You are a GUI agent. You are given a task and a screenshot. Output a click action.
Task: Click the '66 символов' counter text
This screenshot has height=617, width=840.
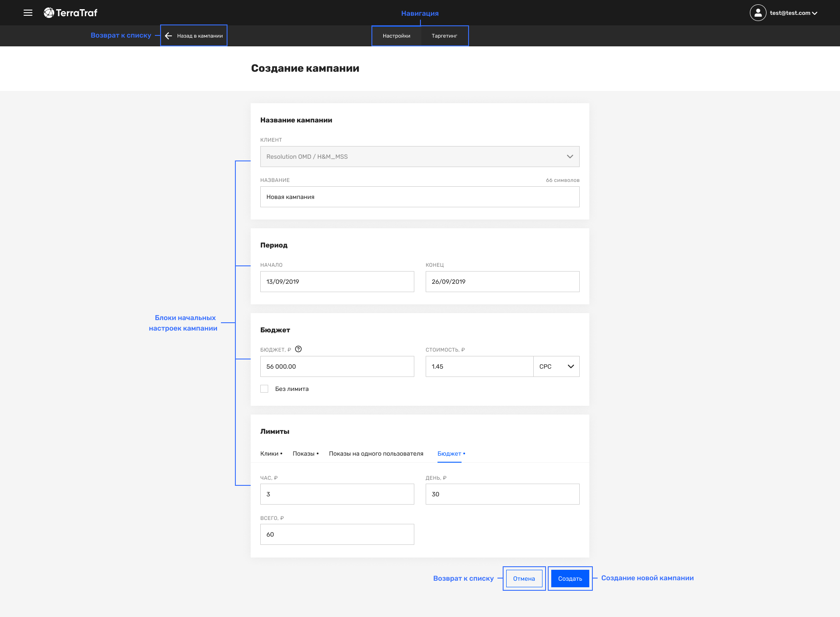tap(563, 180)
